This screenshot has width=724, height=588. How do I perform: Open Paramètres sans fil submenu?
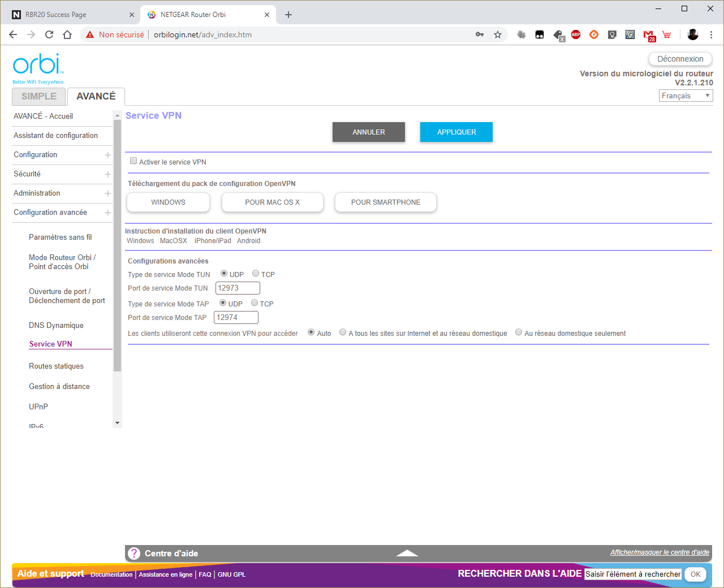(x=60, y=237)
